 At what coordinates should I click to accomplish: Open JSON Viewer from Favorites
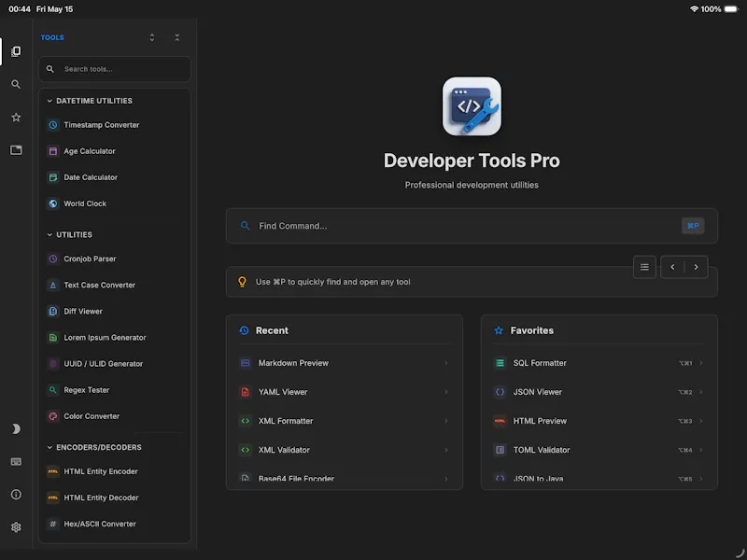click(599, 392)
